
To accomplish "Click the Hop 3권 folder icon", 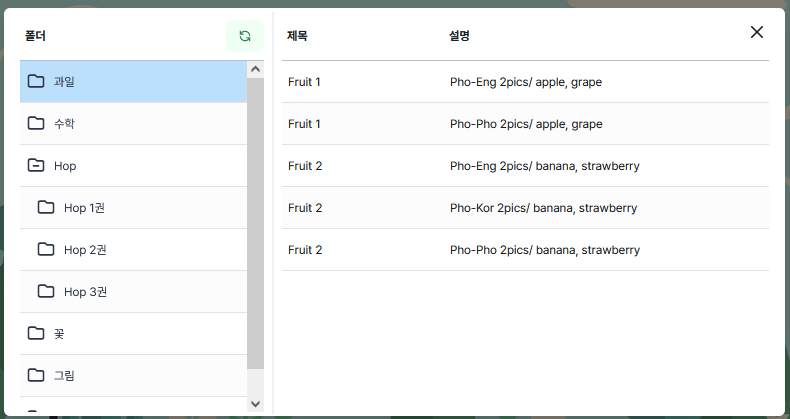I will point(46,291).
